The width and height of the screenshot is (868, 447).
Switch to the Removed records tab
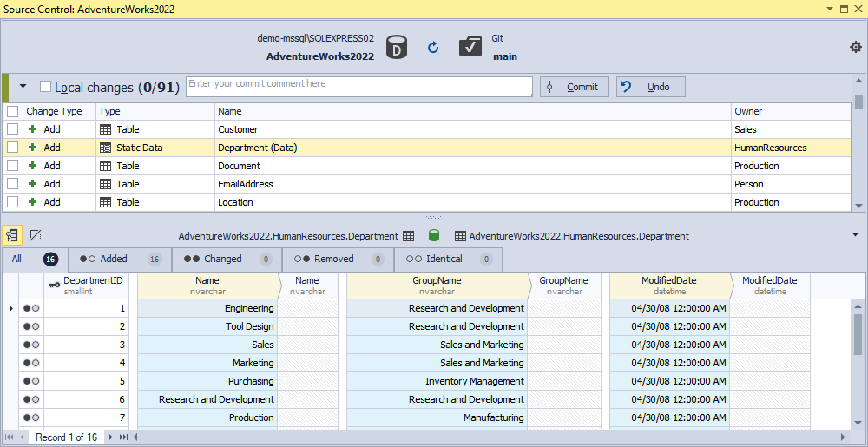tap(339, 259)
